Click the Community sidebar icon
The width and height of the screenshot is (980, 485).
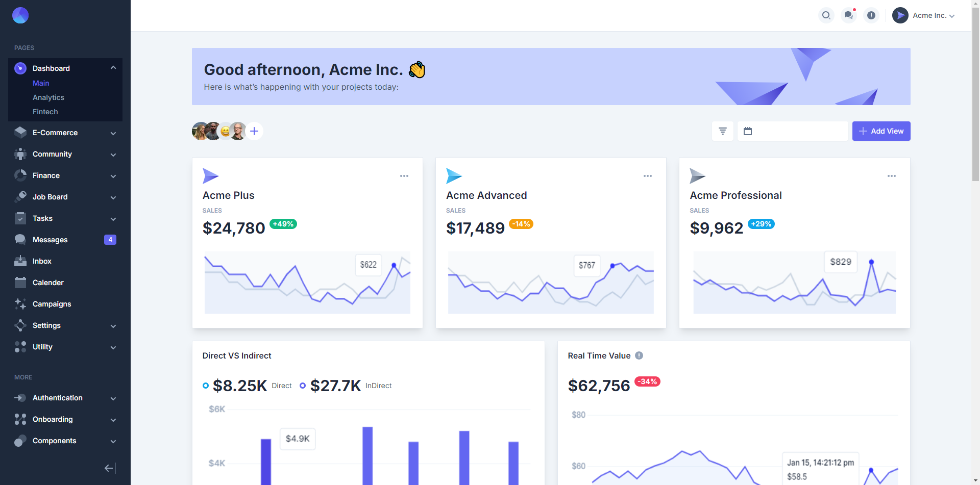coord(20,154)
